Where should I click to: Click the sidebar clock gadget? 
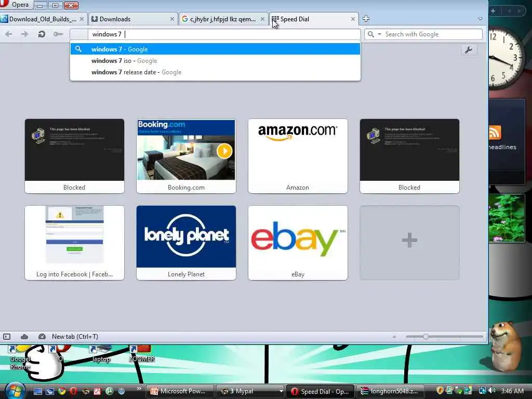(507, 58)
